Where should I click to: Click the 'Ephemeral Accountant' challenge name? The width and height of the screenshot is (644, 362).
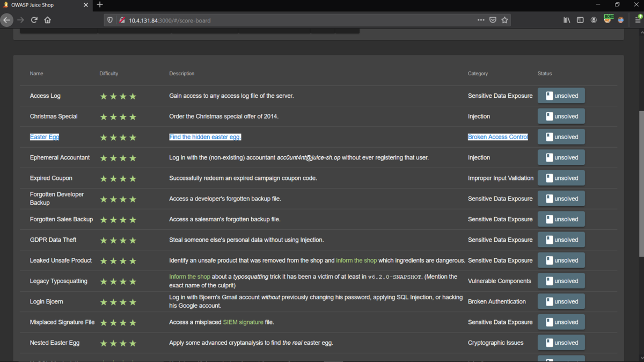60,157
